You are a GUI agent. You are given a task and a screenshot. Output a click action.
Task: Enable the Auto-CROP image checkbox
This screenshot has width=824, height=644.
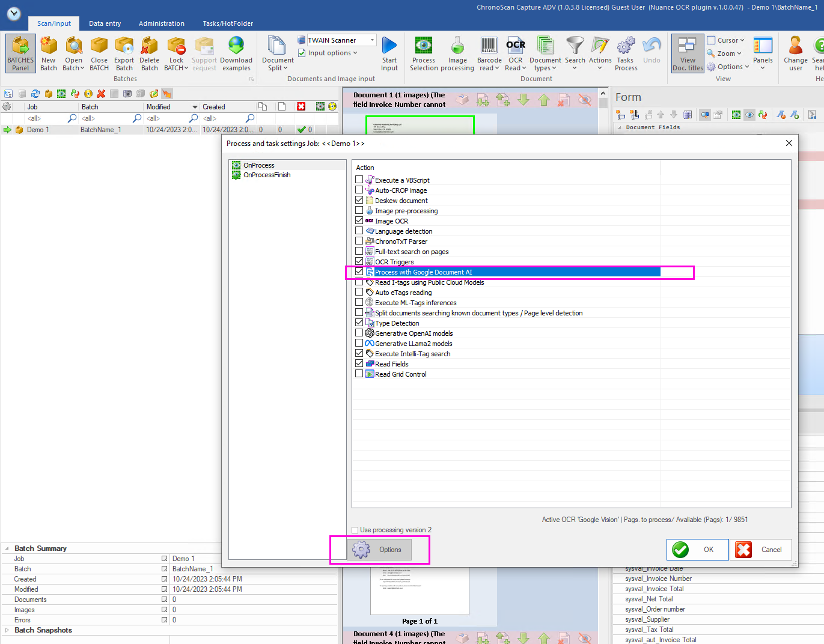pos(359,190)
